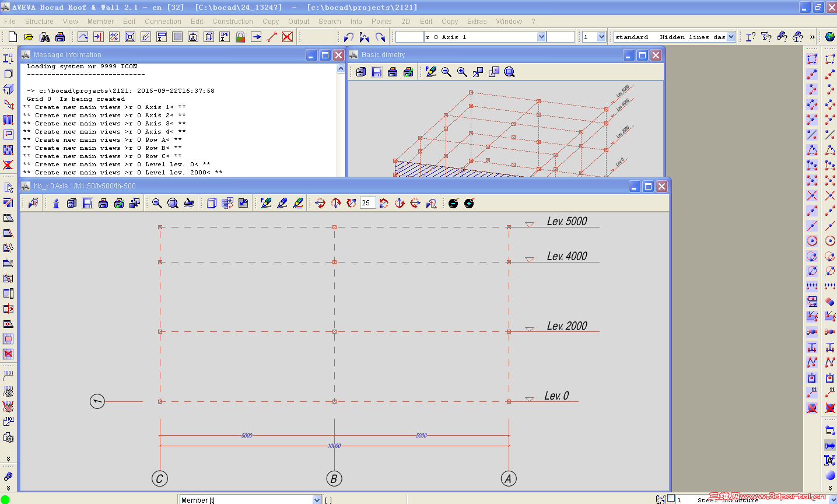Screen dimensions: 837x504
Task: Click save diskette icon in Axis 1 view
Action: [87, 203]
